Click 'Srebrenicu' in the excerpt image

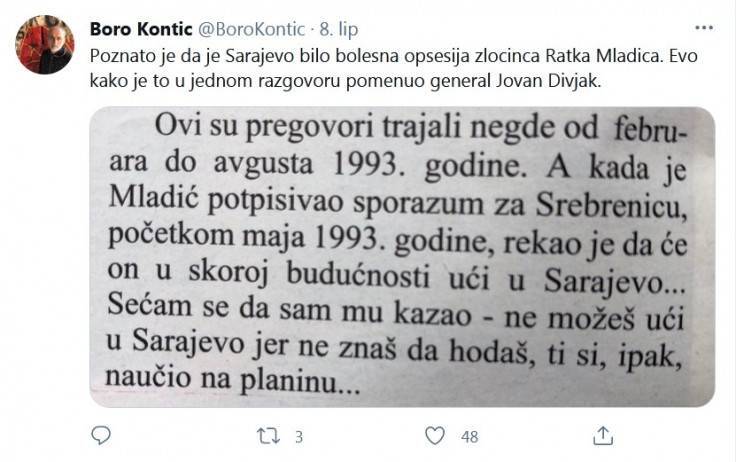coord(612,207)
